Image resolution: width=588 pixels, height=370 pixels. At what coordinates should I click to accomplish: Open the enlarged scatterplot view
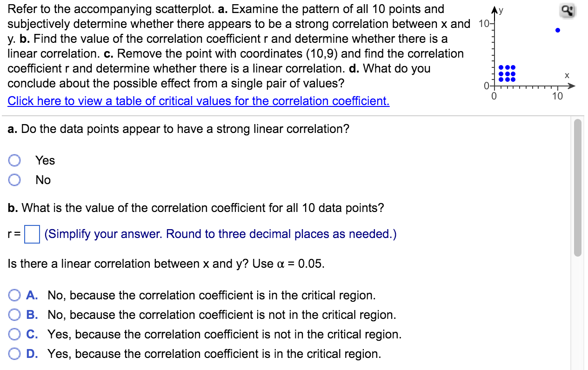(x=568, y=10)
